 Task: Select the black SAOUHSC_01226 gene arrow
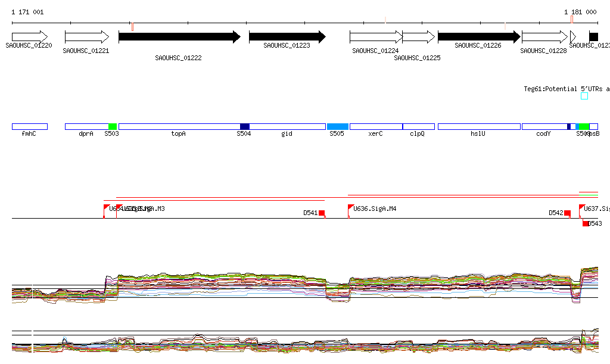click(x=478, y=37)
